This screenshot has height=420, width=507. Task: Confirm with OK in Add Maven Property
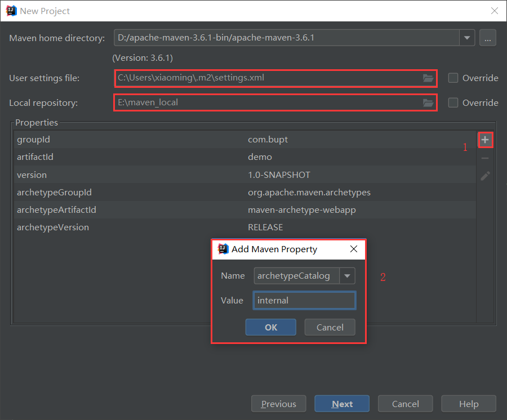tap(270, 327)
